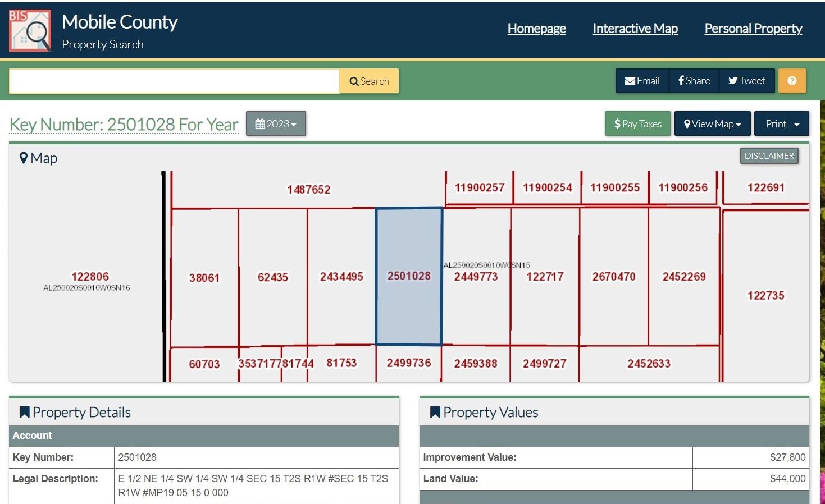Screen dimensions: 825x504
Task: Open the 2023 year dropdown
Action: (276, 123)
